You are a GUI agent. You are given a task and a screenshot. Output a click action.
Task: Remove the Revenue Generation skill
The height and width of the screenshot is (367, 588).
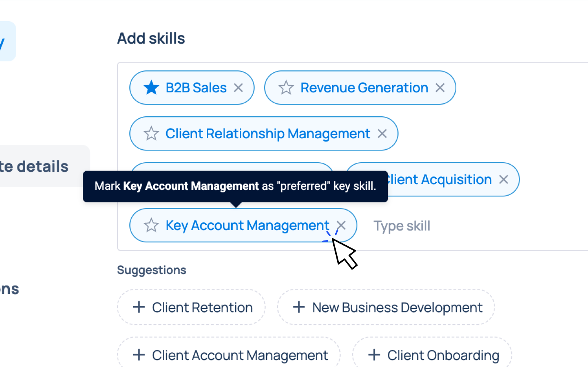440,88
